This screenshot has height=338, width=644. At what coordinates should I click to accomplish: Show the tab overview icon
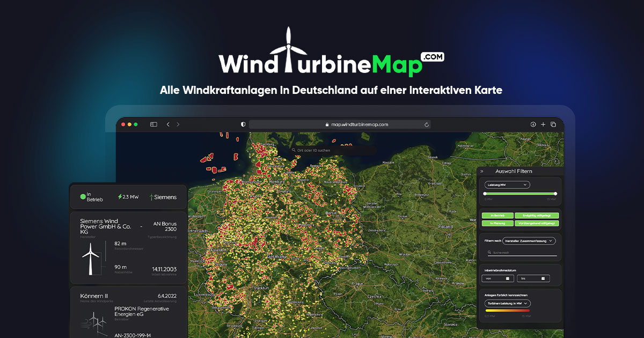click(x=553, y=124)
